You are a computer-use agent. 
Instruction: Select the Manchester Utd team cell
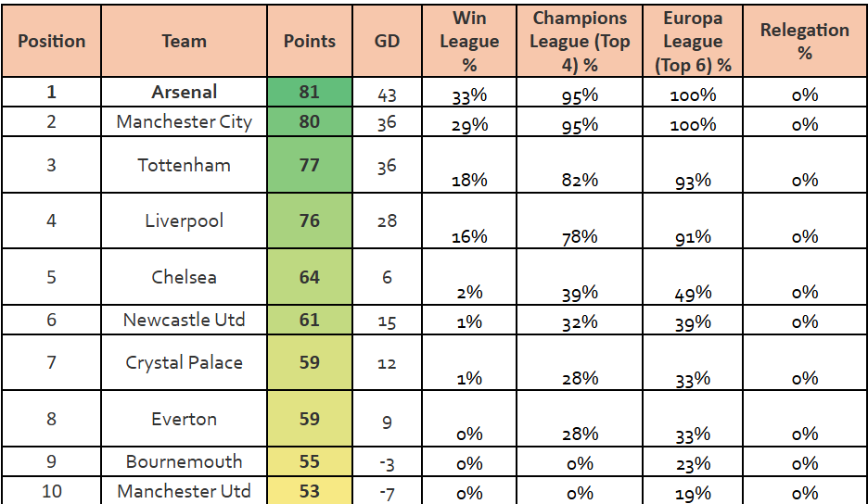coord(184,491)
